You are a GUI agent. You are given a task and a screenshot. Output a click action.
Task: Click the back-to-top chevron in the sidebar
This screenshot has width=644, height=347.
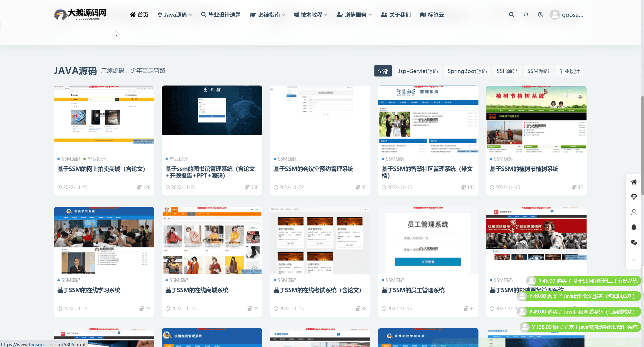click(634, 260)
